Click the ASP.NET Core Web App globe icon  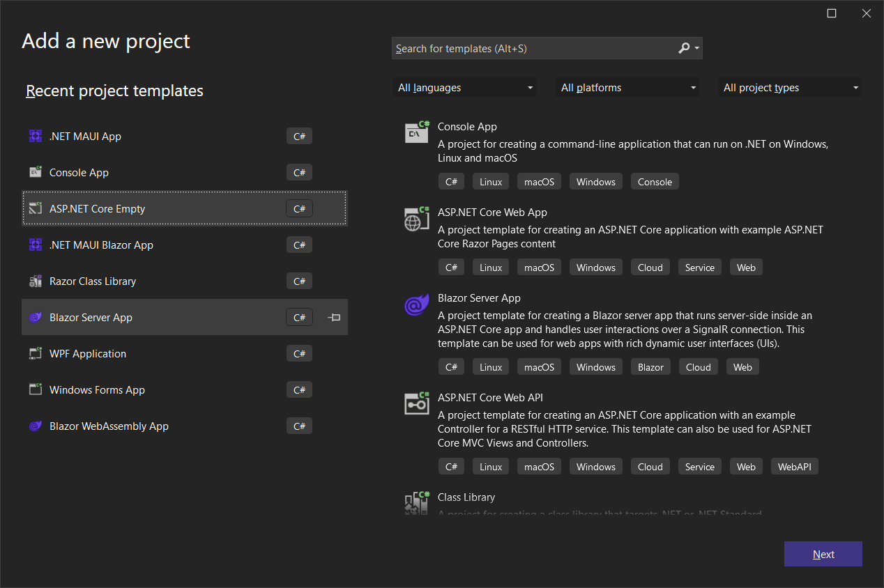pos(417,218)
